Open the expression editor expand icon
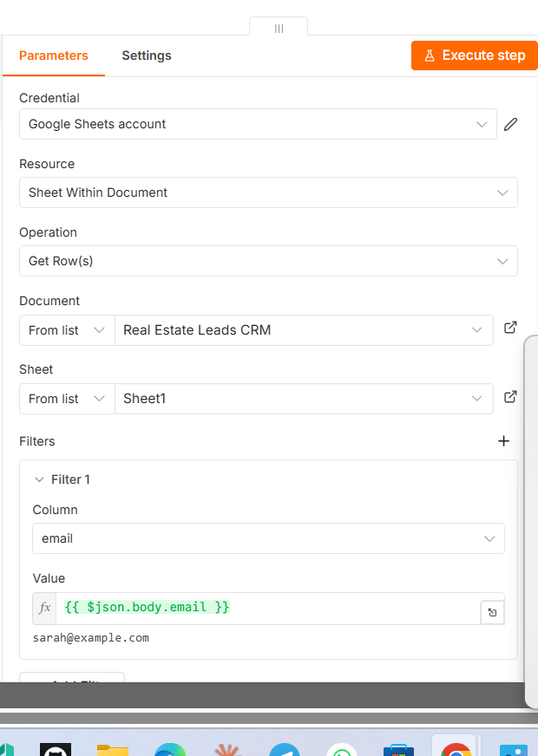The width and height of the screenshot is (538, 756). [492, 613]
